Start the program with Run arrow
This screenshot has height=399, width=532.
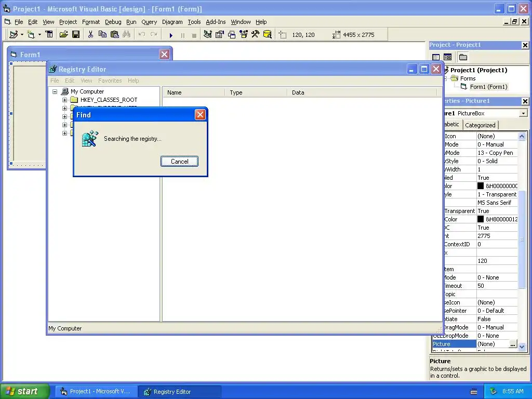click(171, 35)
